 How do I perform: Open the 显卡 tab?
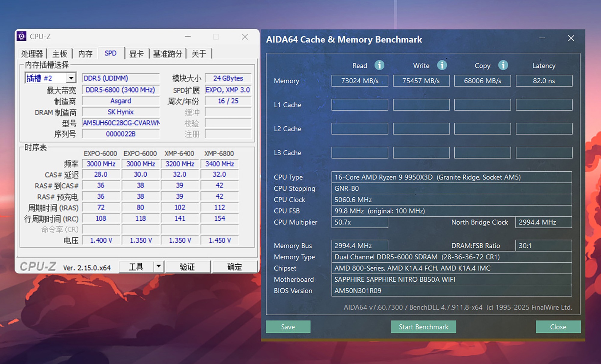click(136, 54)
